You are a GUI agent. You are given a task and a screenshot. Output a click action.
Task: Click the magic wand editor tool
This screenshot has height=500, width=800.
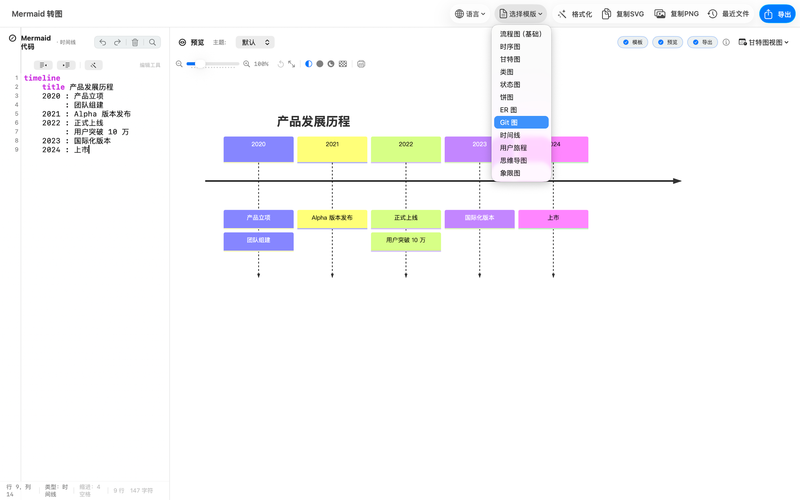coord(93,65)
